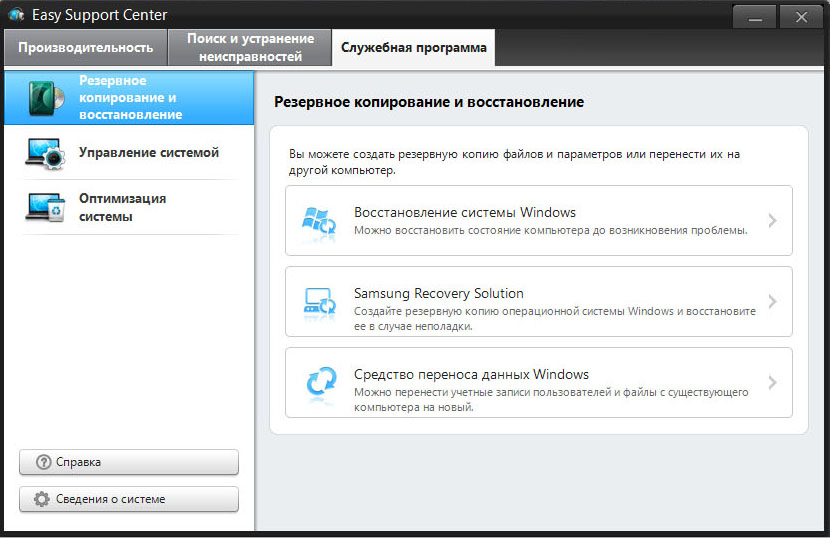Click the laptop gear icon for Управление системой

[46, 154]
